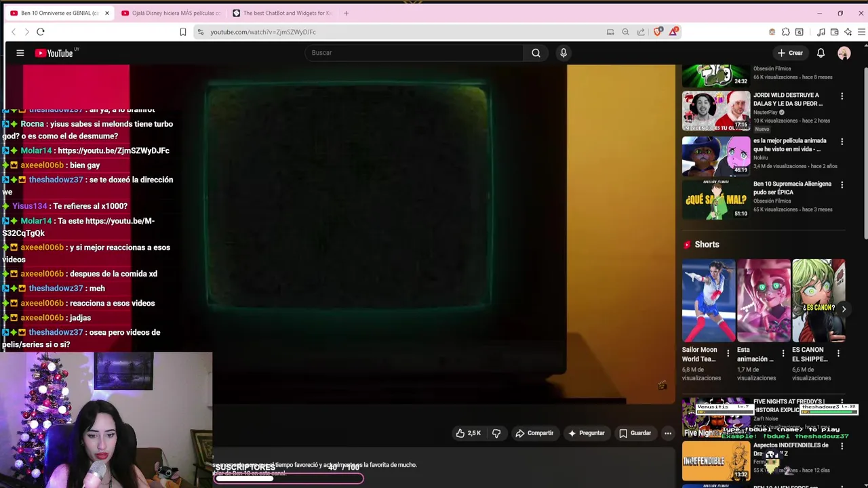Open the browser main hamburger menu
Screen dimensions: 868x488
(862, 32)
